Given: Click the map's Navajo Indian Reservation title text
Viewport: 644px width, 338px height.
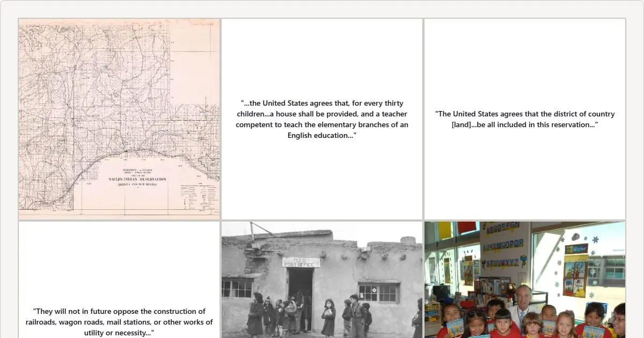Looking at the screenshot, I should point(137,179).
